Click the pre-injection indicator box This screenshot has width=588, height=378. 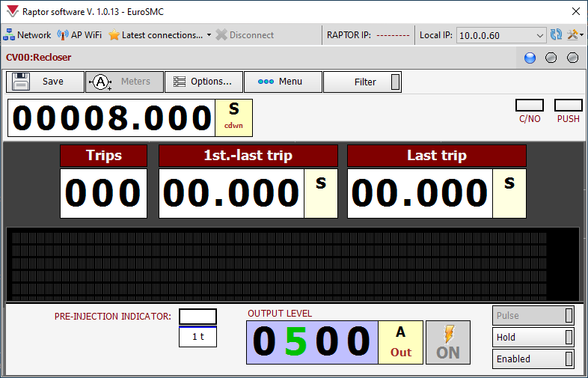197,317
